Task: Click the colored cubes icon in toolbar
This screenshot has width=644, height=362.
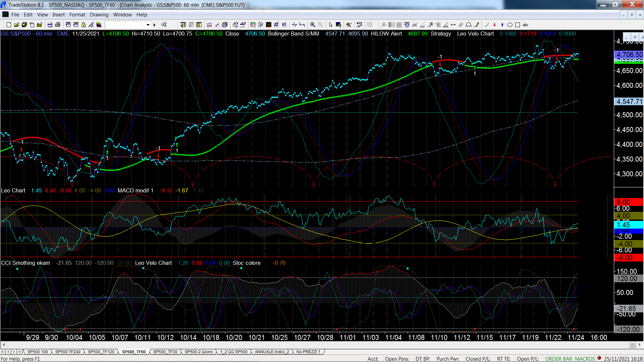Action: click(99, 25)
